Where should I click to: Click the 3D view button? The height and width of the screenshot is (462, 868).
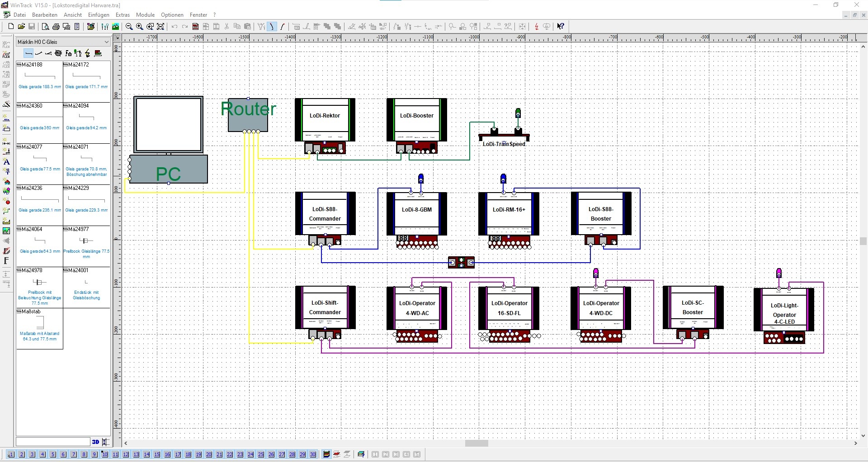click(95, 442)
